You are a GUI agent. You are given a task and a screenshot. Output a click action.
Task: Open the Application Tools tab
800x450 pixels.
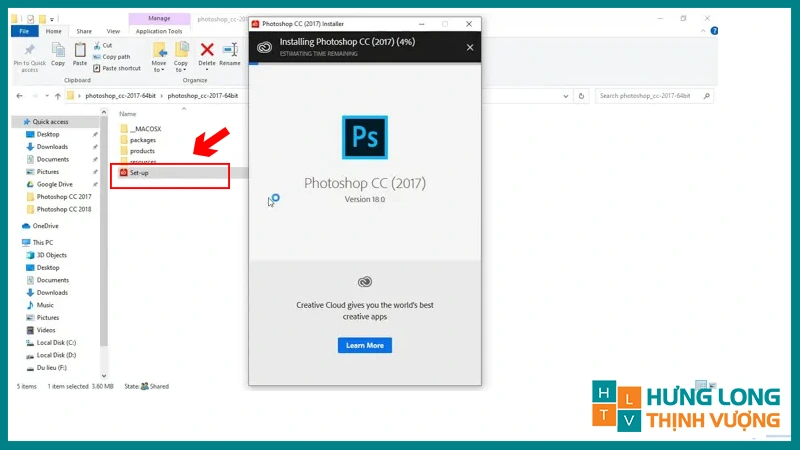coord(159,31)
